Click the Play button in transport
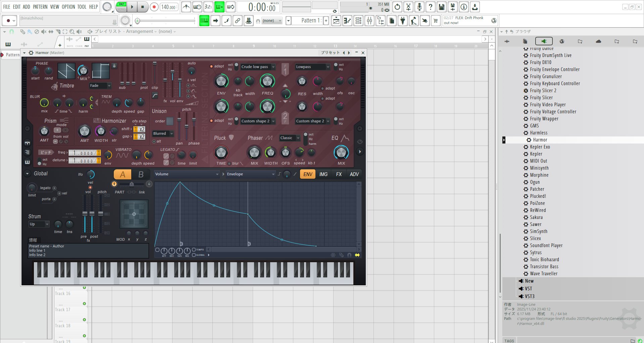The width and height of the screenshot is (644, 343). (132, 7)
